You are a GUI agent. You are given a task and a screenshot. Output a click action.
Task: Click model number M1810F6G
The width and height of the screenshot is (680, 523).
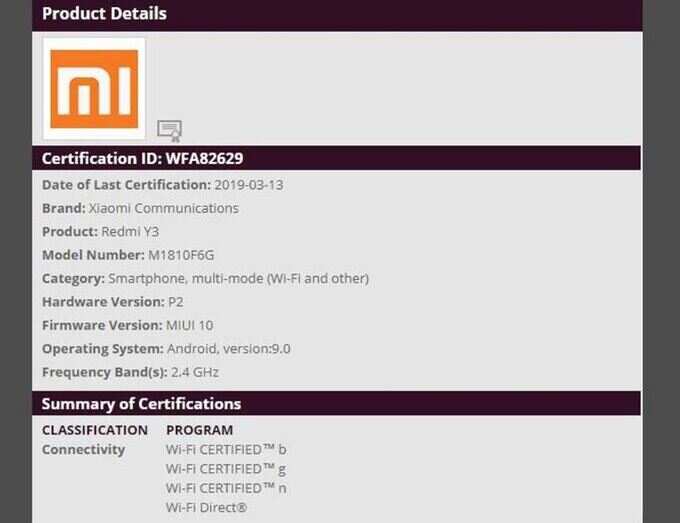181,255
